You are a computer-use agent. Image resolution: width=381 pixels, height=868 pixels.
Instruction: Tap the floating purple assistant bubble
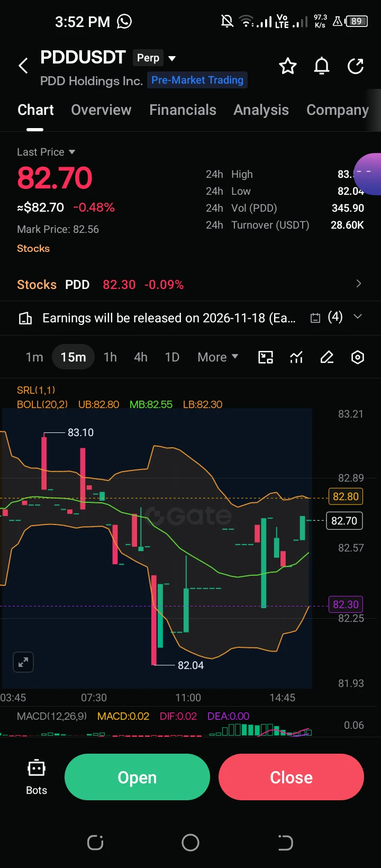368,175
